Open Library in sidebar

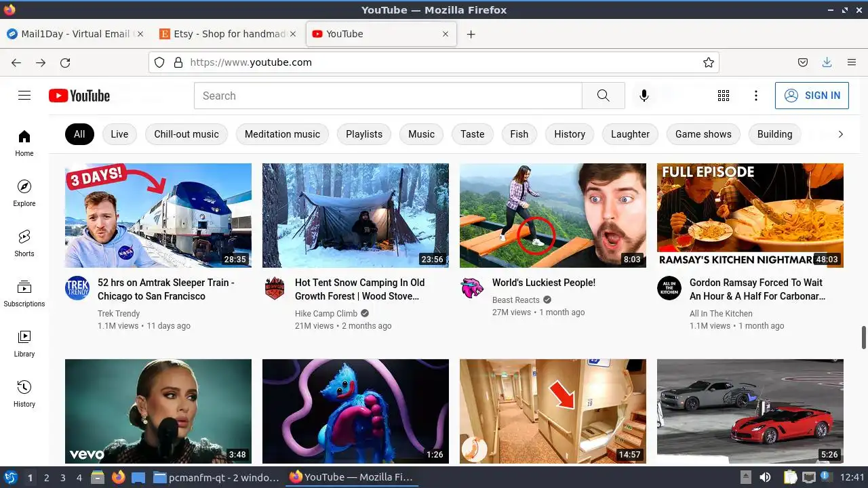24,344
